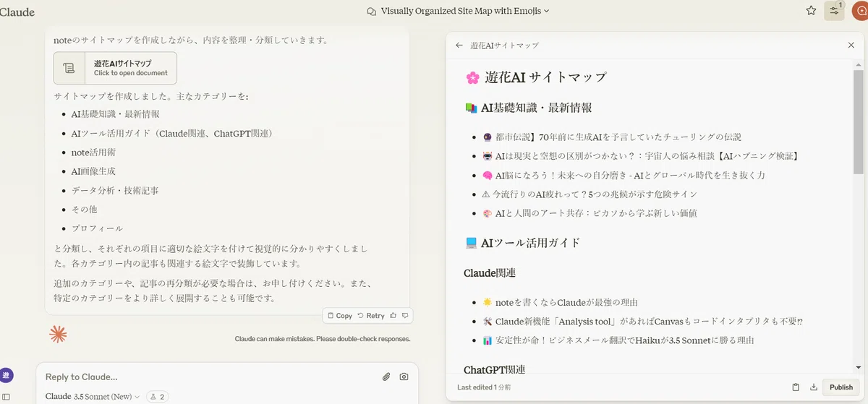
Task: Publish the artifact
Action: point(841,387)
